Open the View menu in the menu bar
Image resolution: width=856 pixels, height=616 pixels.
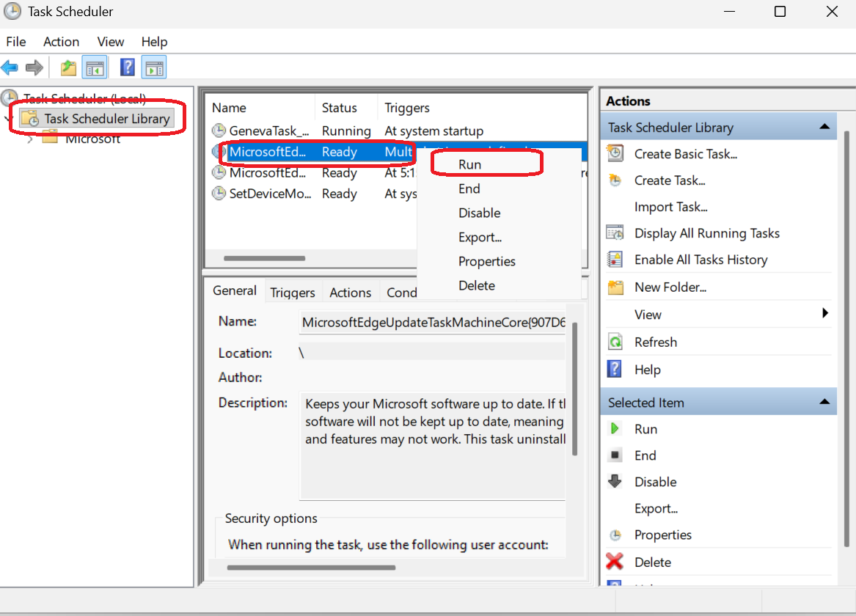click(110, 42)
